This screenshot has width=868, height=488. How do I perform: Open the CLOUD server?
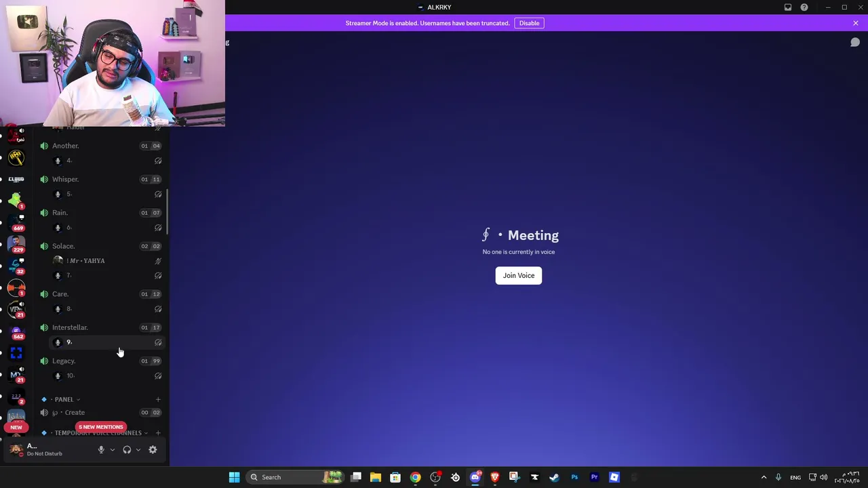point(16,180)
